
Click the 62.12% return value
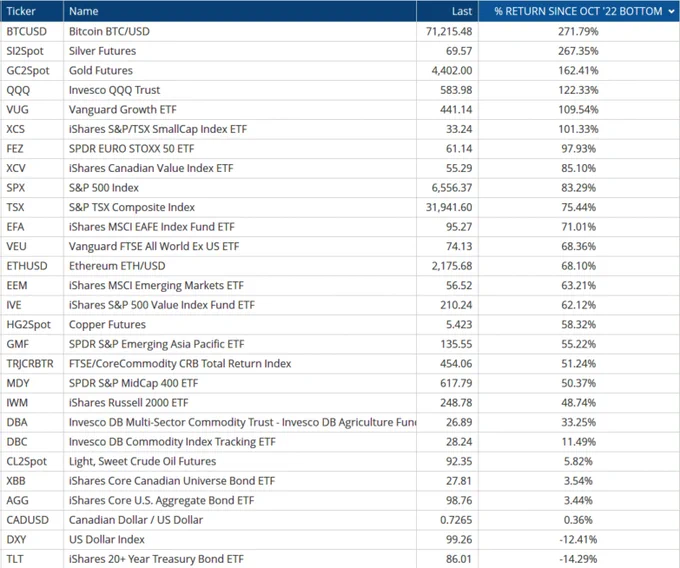click(x=578, y=305)
